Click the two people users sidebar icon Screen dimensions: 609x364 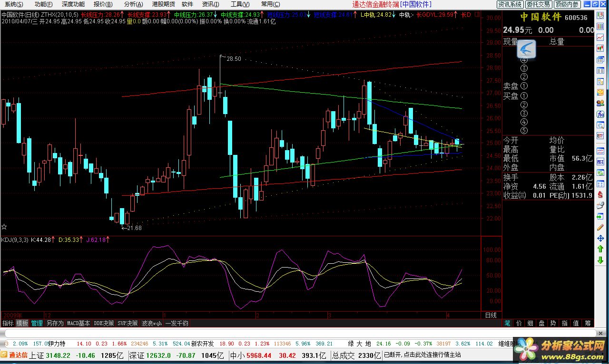click(x=600, y=103)
